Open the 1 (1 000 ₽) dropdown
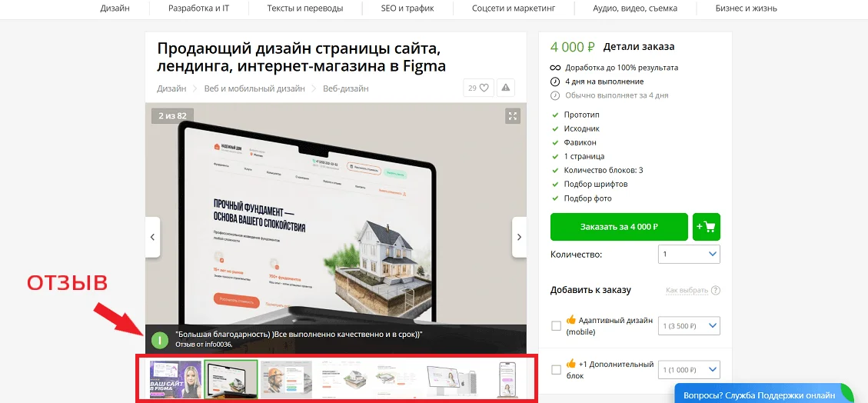 click(x=689, y=370)
